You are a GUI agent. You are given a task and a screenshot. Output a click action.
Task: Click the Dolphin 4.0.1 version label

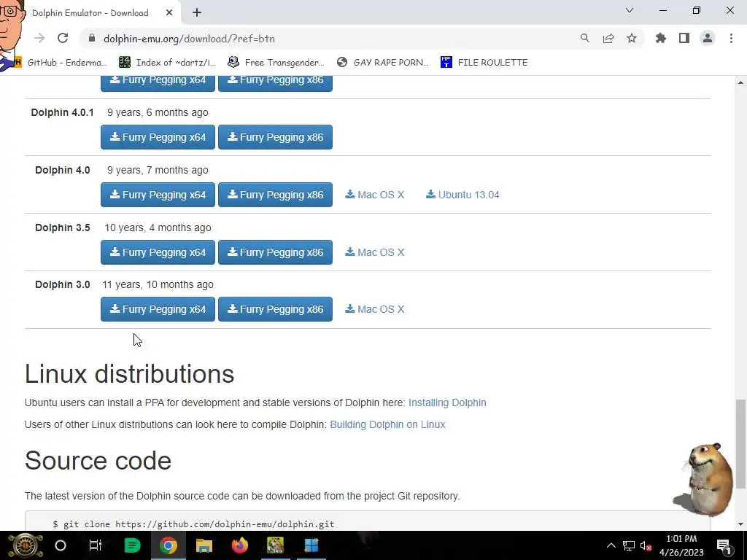click(63, 112)
